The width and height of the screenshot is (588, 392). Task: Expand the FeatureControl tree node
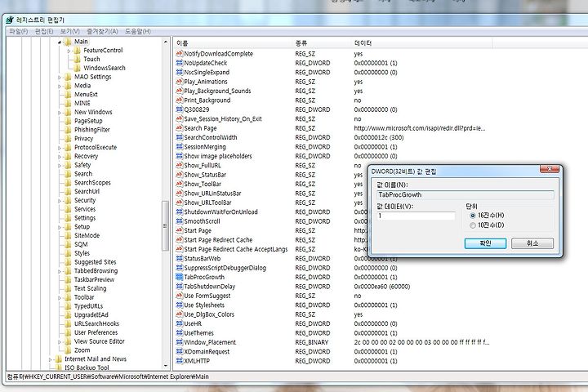(x=69, y=51)
